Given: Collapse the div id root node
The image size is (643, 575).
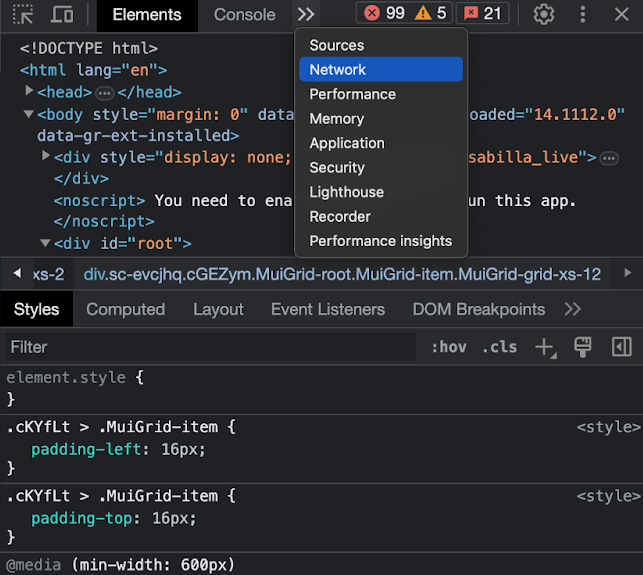Looking at the screenshot, I should [45, 243].
